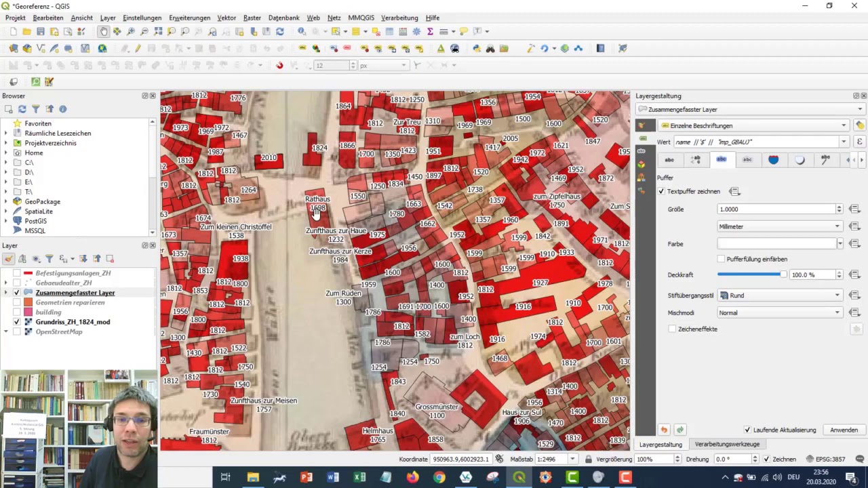The image size is (868, 488).
Task: Toggle visibility of Befestigungsanlagen_ZH layer
Action: click(17, 273)
